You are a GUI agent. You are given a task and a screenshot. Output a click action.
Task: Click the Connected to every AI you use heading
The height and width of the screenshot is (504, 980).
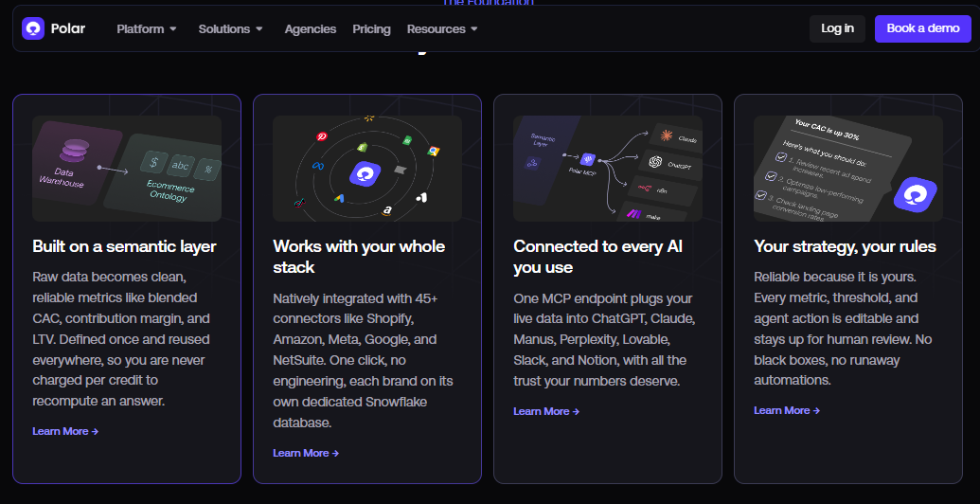[x=598, y=257]
